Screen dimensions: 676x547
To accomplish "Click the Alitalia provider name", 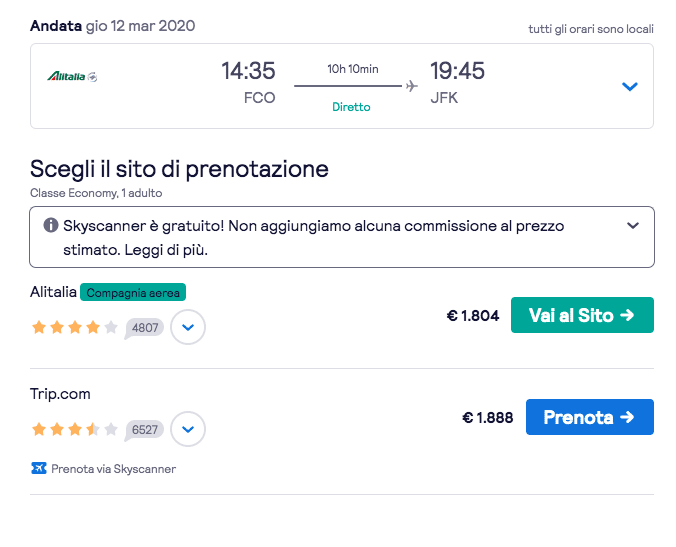I will coord(53,292).
